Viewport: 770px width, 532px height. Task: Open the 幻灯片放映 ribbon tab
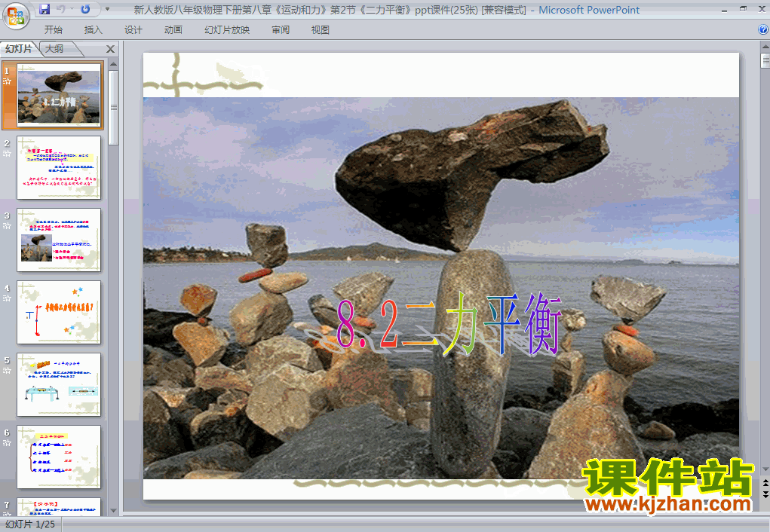(227, 30)
